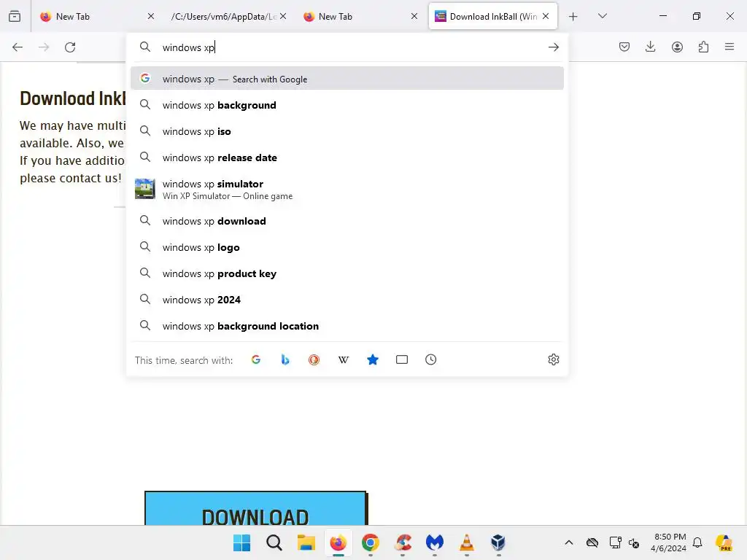Pick suggestion 'windows xp release date'
This screenshot has height=560, width=747.
(347, 157)
